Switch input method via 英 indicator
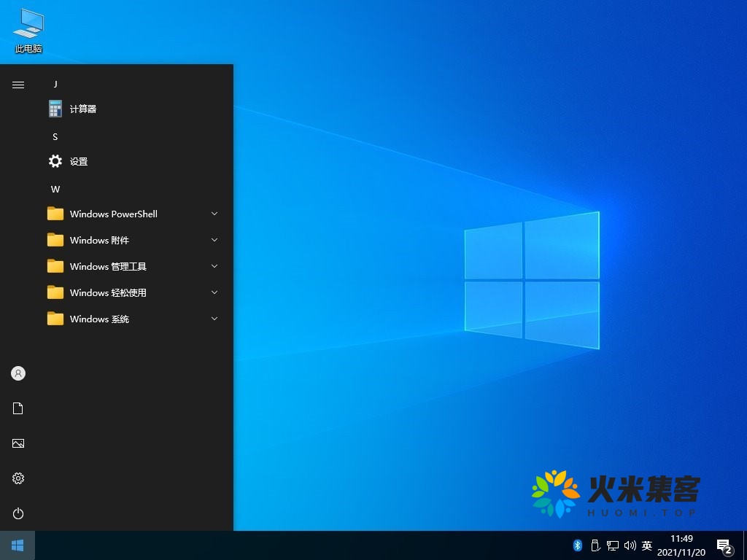Viewport: 747px width, 560px height. click(x=646, y=545)
